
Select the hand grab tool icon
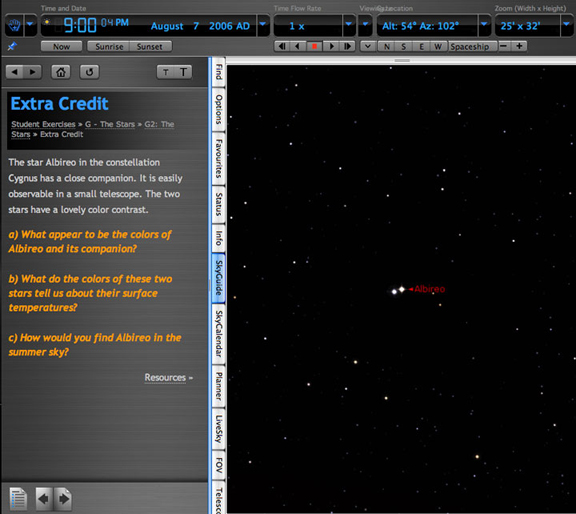(x=14, y=25)
